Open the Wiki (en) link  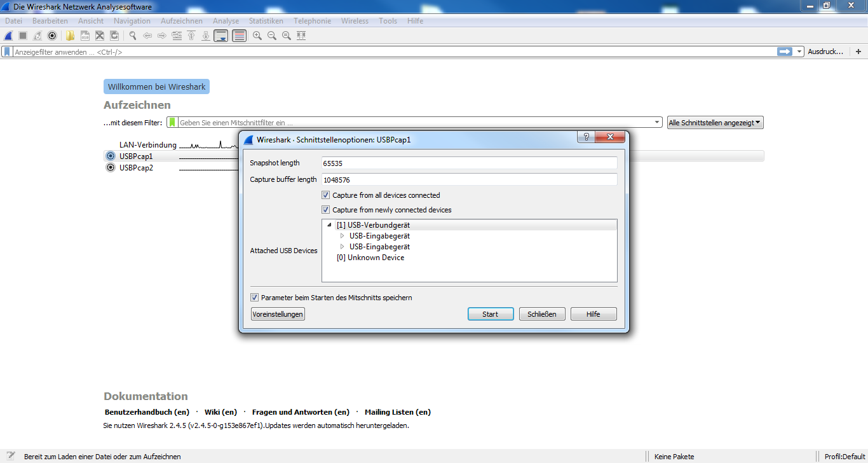point(220,412)
